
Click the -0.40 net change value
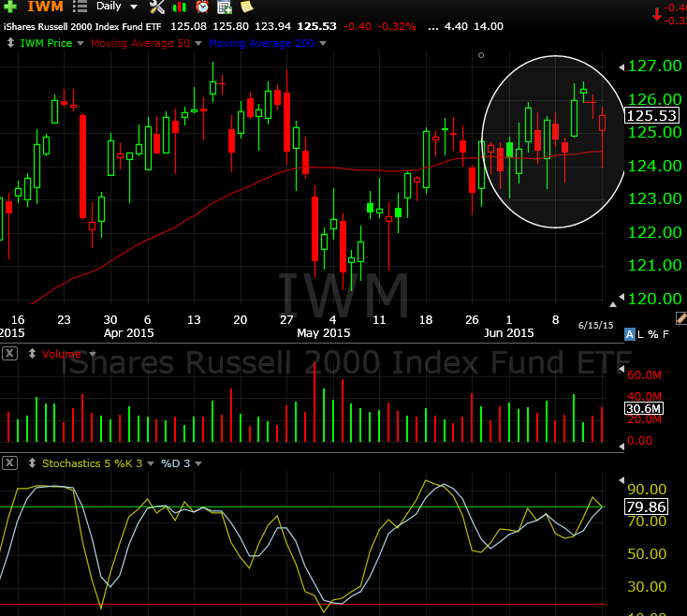[358, 26]
